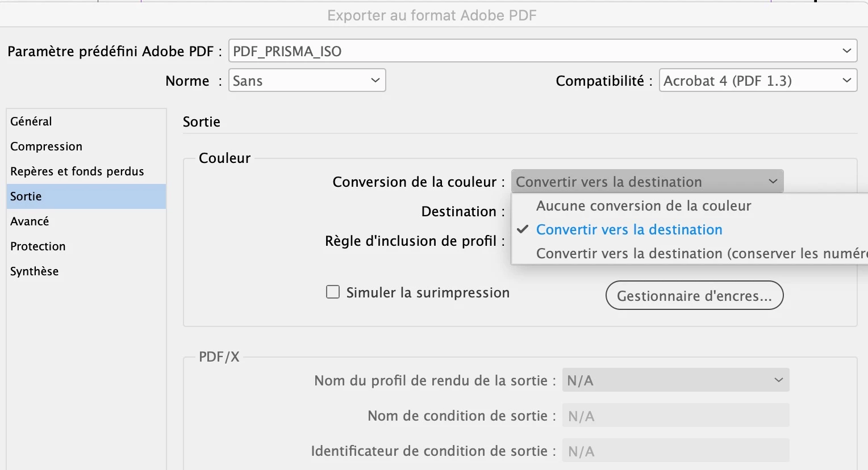
Task: Open the Paramètre prédéfini Adobe PDF dropdown
Action: (x=542, y=51)
